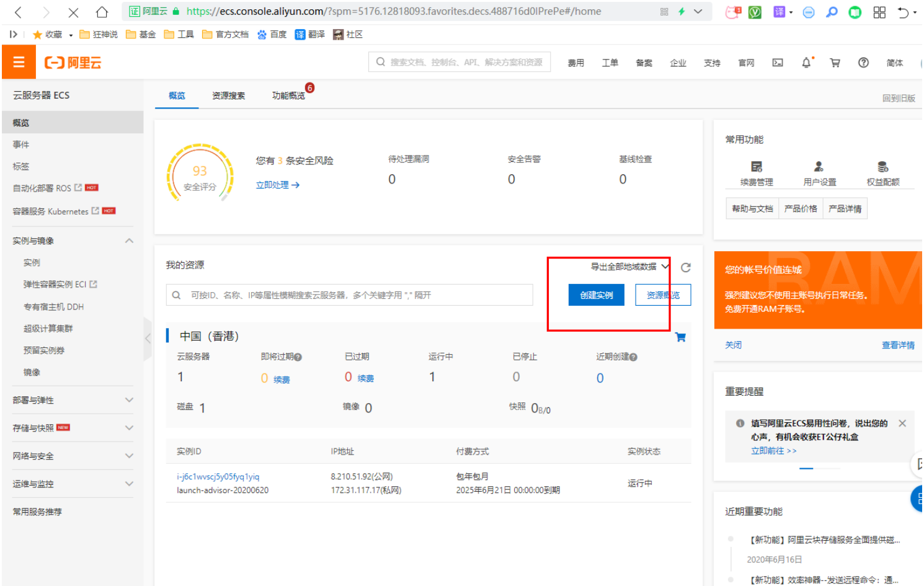Viewport: 924px width, 586px height.
Task: Open the 收藏 bookmarks dropdown arrow
Action: (71, 35)
